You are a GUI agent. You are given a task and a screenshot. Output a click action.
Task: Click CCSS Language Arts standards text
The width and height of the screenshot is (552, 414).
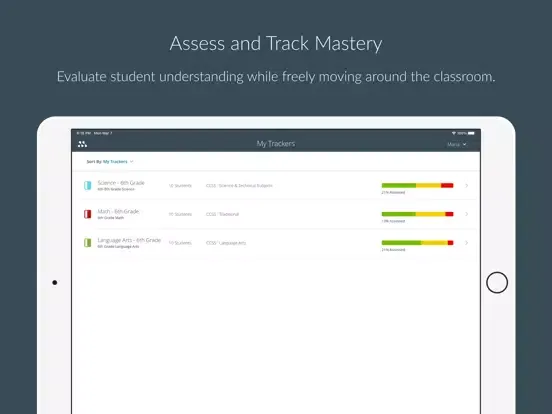click(226, 243)
